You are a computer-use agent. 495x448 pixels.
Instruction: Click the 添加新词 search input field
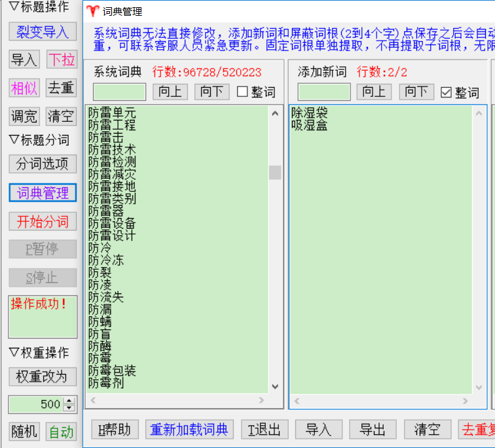click(x=324, y=92)
